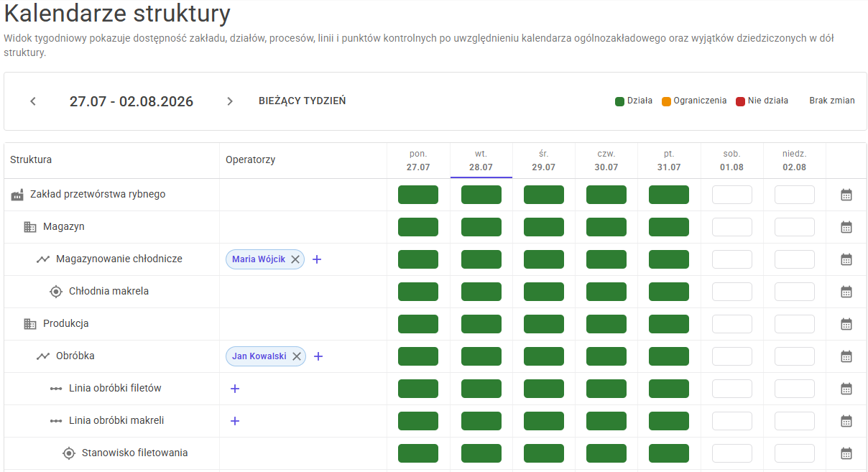Viewport: 868px width, 472px height.
Task: Click the line icon beside Linia obróbki filetów
Action: pyautogui.click(x=56, y=389)
